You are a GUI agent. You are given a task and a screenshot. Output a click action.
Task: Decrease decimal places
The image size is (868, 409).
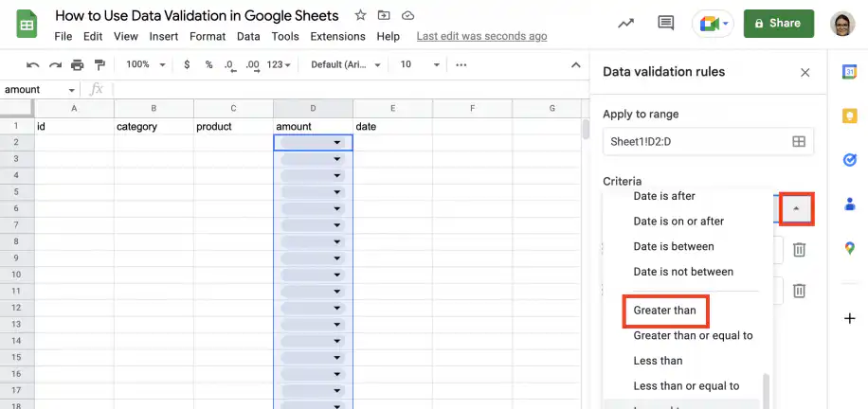(x=230, y=65)
